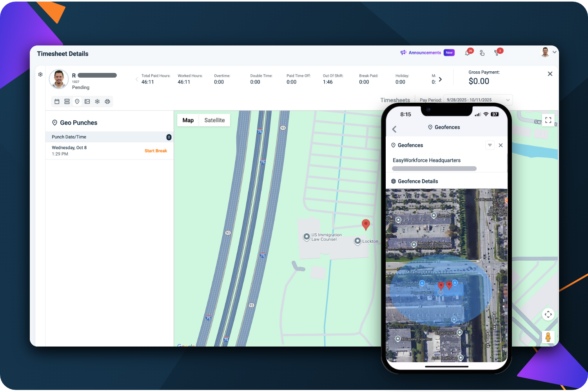
Task: Click the filter icon on the Geofences panel
Action: (490, 145)
